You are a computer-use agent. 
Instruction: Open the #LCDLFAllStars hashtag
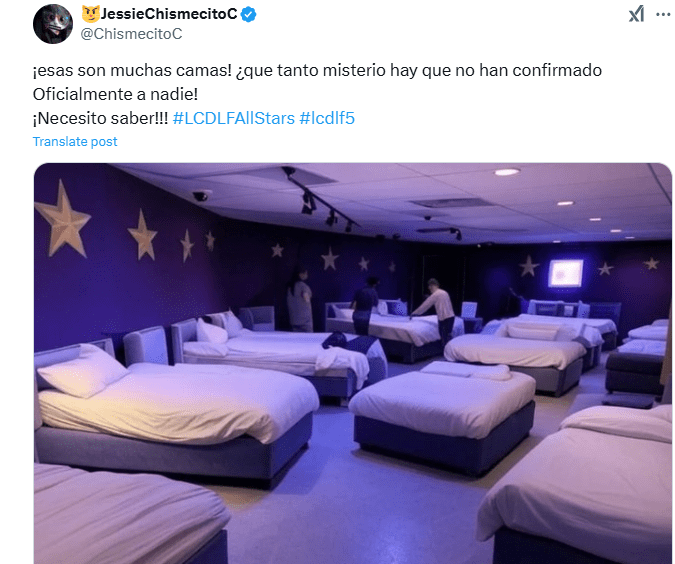(234, 118)
